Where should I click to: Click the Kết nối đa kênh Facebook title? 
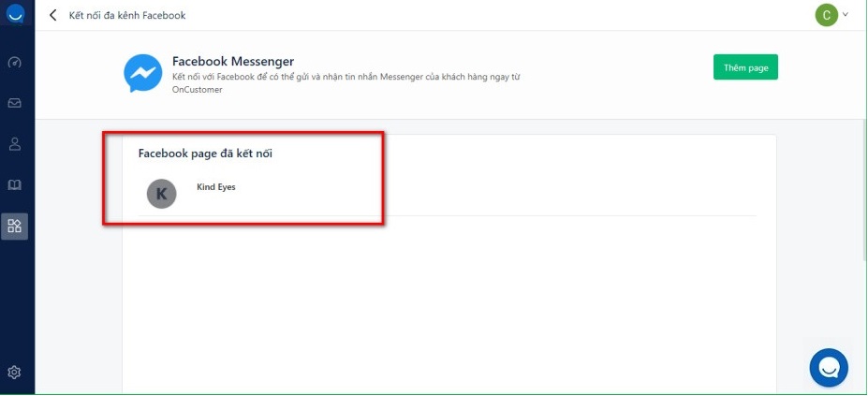[x=127, y=16]
